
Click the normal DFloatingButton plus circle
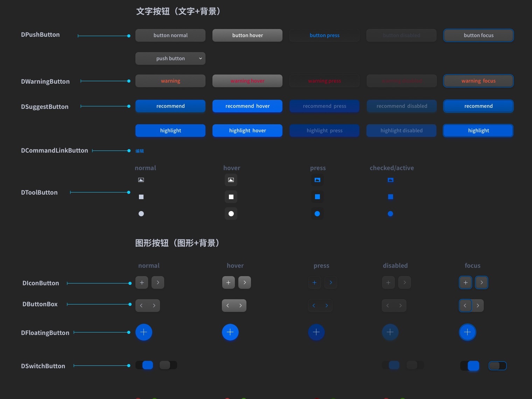click(x=143, y=332)
